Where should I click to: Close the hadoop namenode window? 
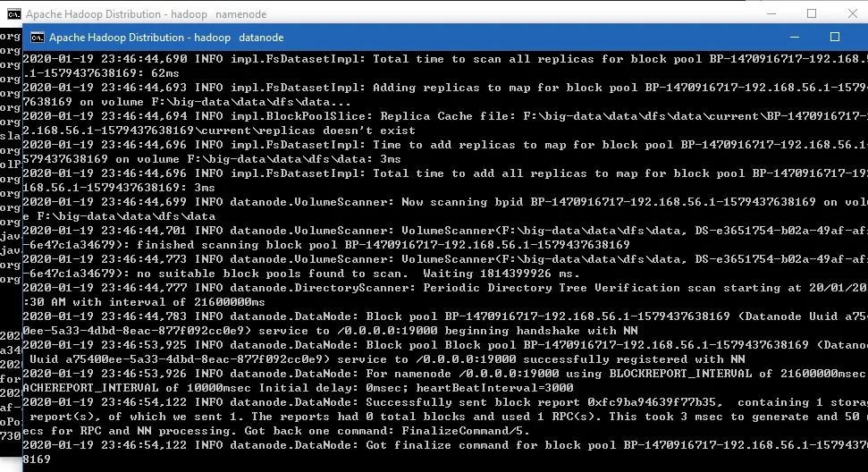tap(852, 13)
